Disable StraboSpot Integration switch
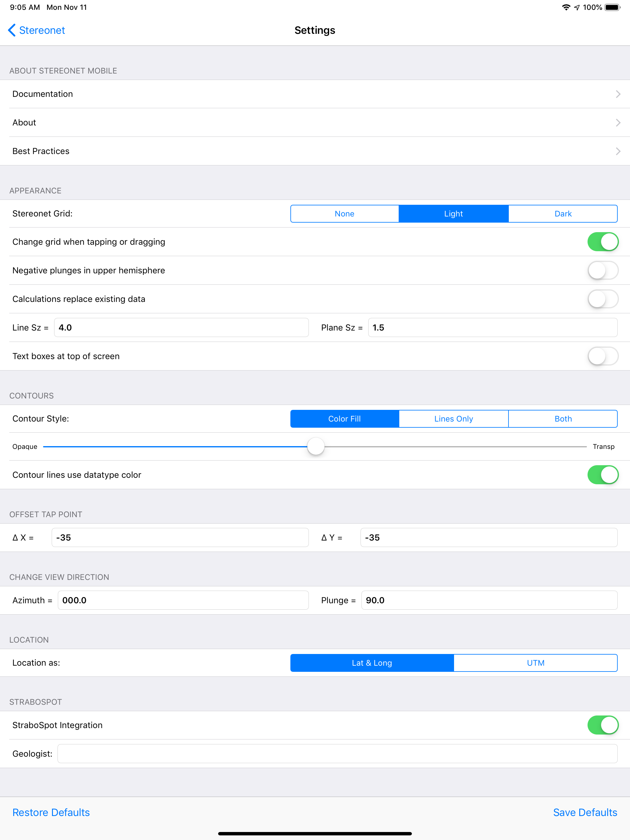This screenshot has width=630, height=840. pyautogui.click(x=603, y=725)
